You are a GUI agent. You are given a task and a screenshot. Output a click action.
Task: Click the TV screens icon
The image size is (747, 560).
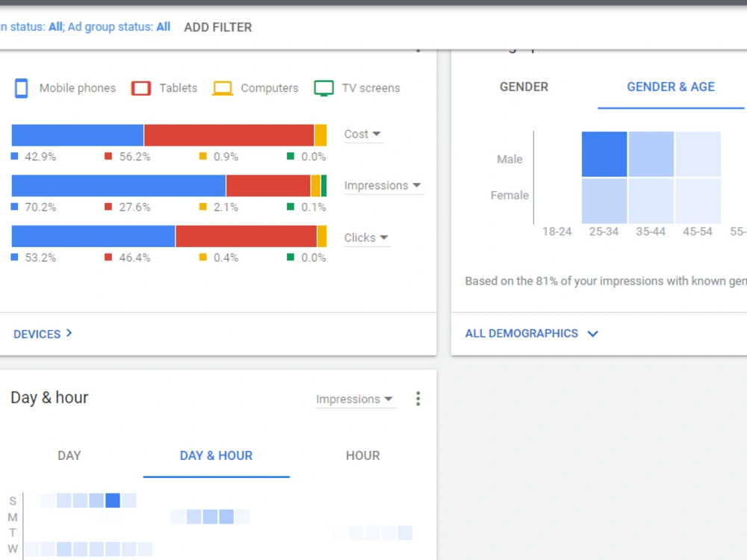coord(324,88)
